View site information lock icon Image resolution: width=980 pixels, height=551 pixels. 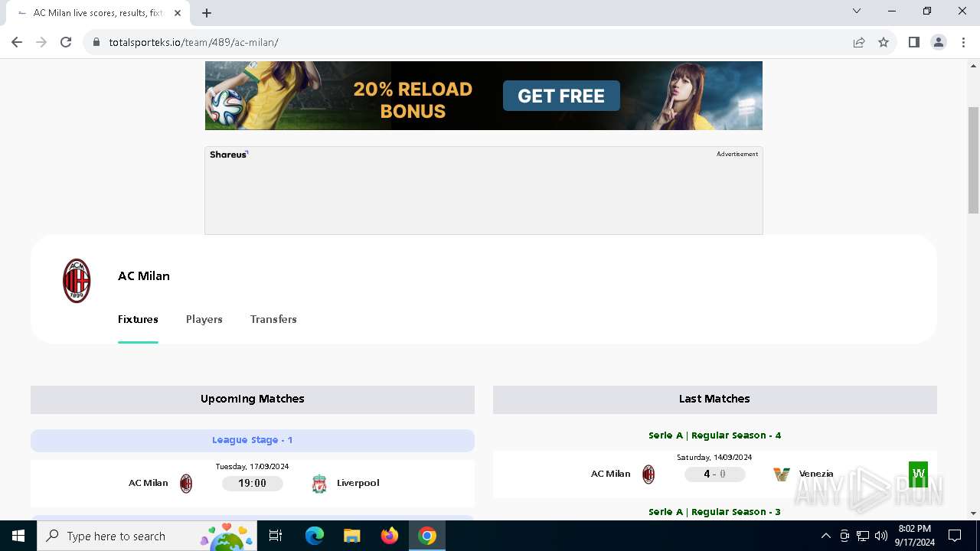96,42
